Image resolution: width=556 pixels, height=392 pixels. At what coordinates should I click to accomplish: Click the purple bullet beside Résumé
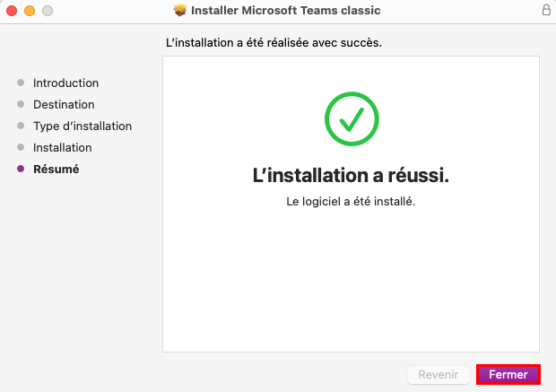pos(21,169)
